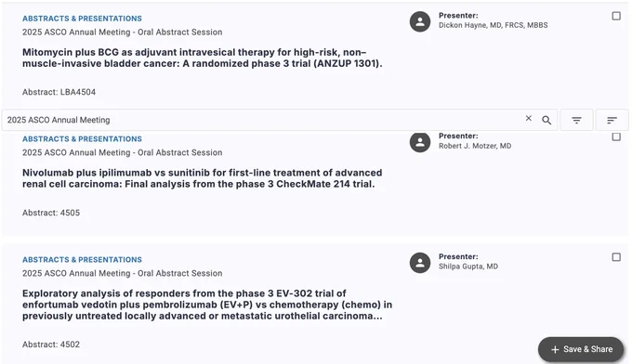
Task: Select the checkbox for the CheckMate 214 abstract
Action: coord(616,136)
